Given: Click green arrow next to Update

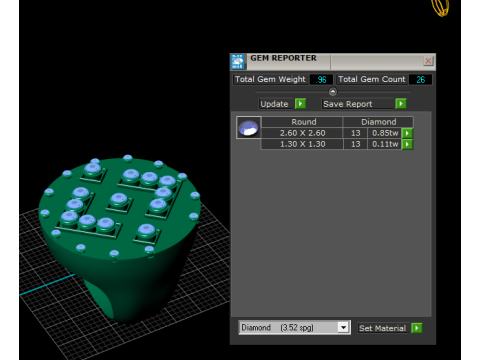Looking at the screenshot, I should [x=300, y=104].
